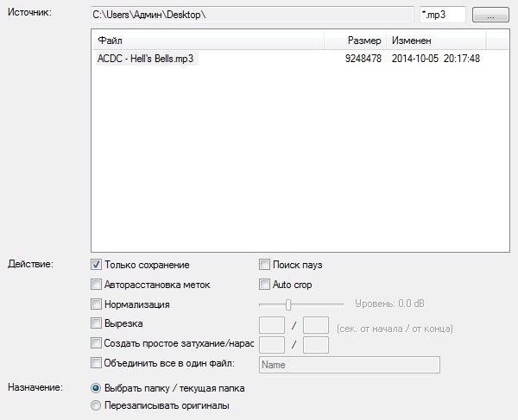This screenshot has width=518, height=420.
Task: Click the normalization Уровень slider handle
Action: point(288,304)
